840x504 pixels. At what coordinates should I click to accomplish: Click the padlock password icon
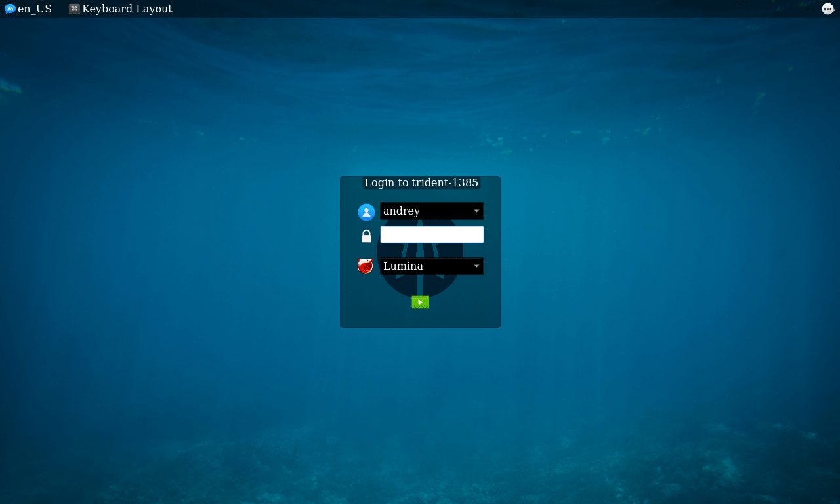[366, 236]
